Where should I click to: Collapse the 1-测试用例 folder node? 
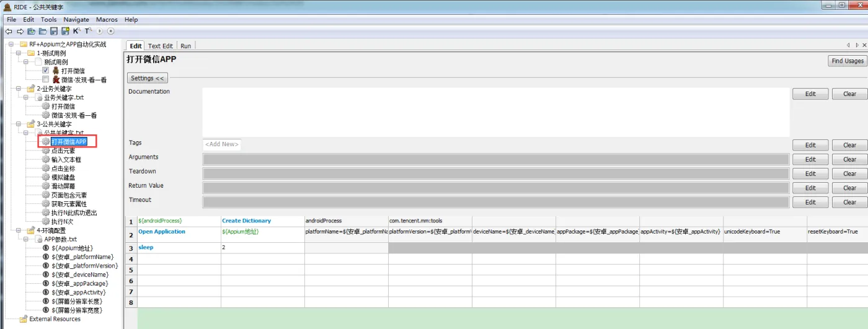point(19,53)
